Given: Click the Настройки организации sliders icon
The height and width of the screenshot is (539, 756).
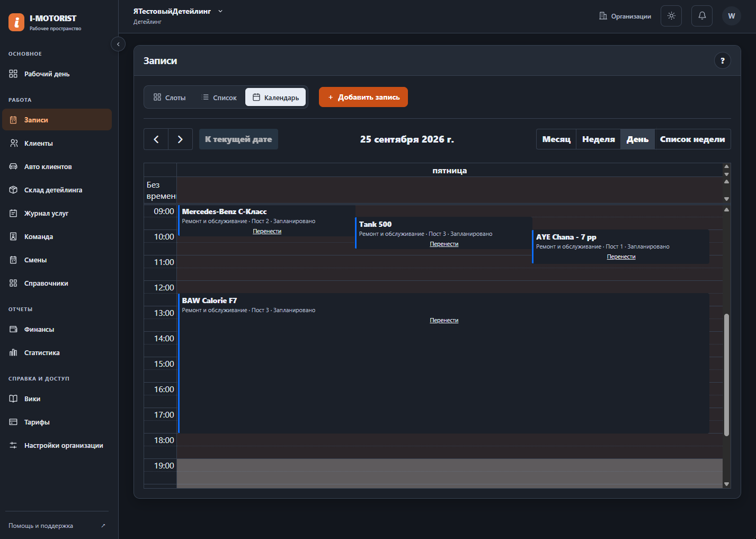Looking at the screenshot, I should click(x=13, y=445).
